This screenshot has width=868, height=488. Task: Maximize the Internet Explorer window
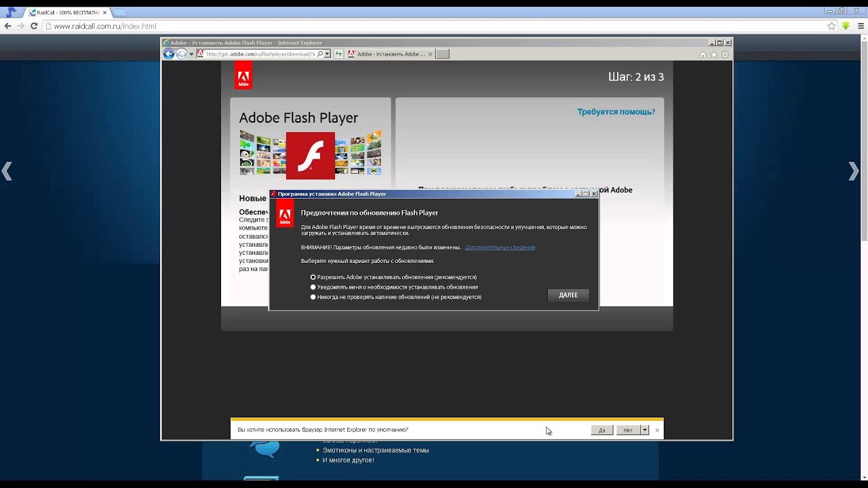point(720,43)
